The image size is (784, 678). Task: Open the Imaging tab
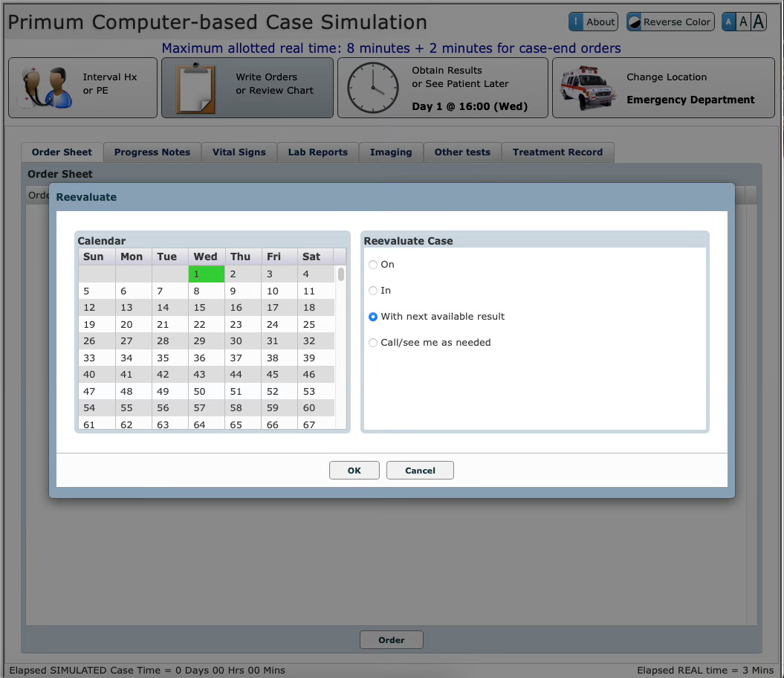click(x=391, y=152)
